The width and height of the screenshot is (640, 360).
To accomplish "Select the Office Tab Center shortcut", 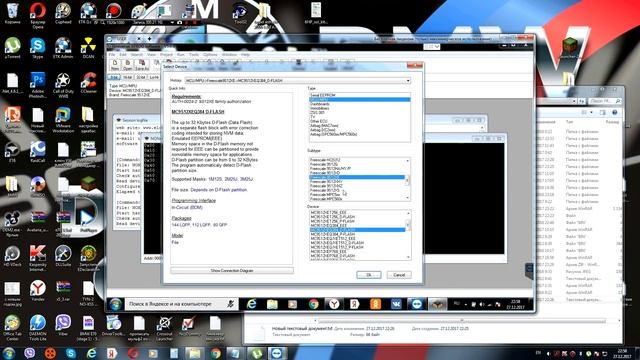I will tap(13, 328).
